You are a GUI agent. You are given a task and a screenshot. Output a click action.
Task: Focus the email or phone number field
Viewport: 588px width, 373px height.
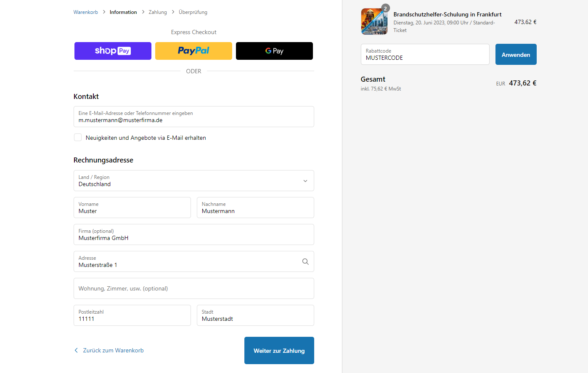pyautogui.click(x=194, y=117)
